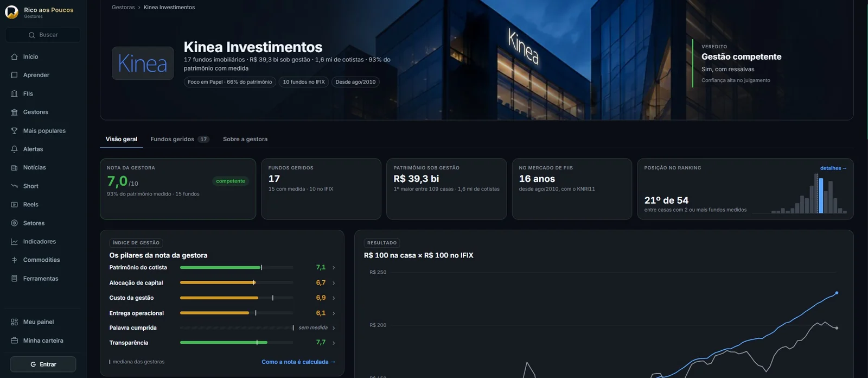Expand Transparência chevron

tap(334, 343)
